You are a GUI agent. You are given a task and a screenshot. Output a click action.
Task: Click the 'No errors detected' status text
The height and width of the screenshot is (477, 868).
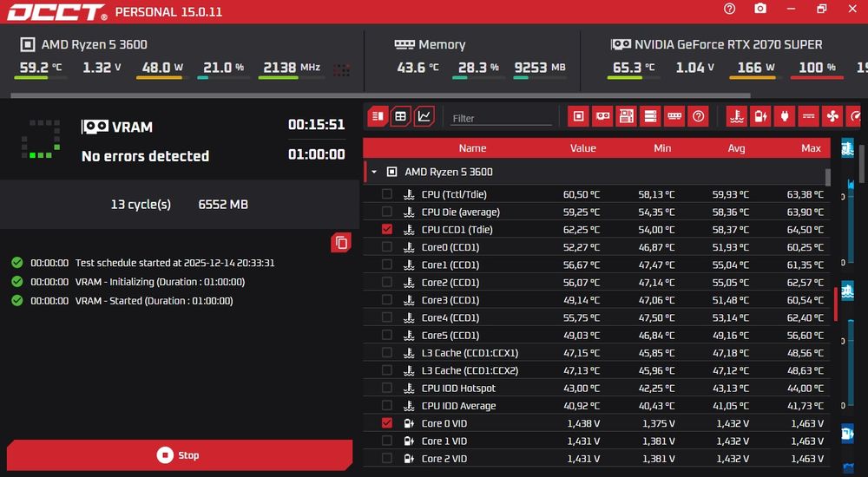[145, 156]
